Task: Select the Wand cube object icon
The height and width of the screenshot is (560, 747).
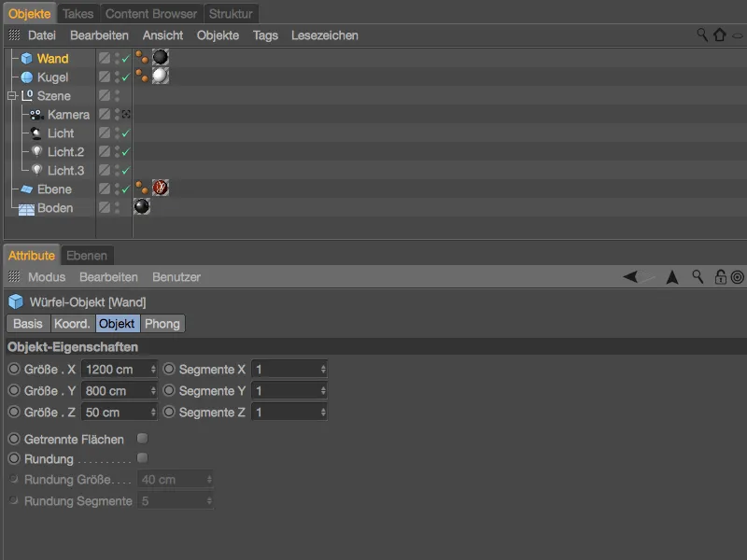Action: 27,59
